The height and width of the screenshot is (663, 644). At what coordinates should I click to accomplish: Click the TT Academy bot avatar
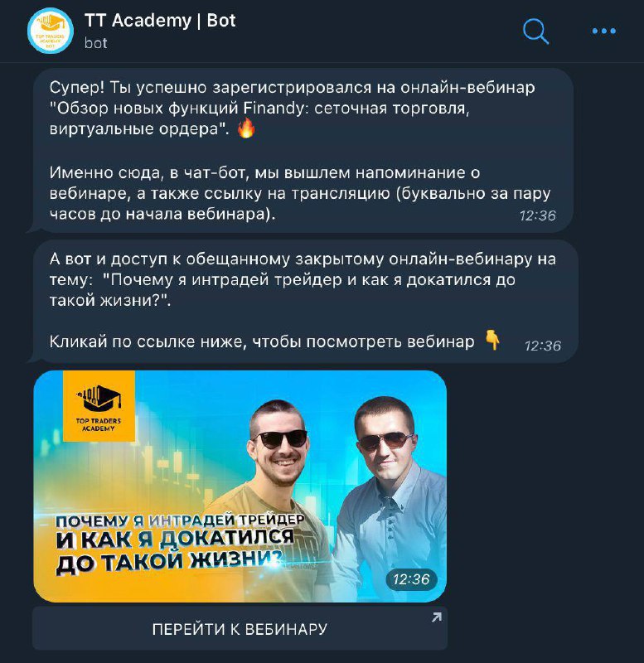[x=51, y=31]
